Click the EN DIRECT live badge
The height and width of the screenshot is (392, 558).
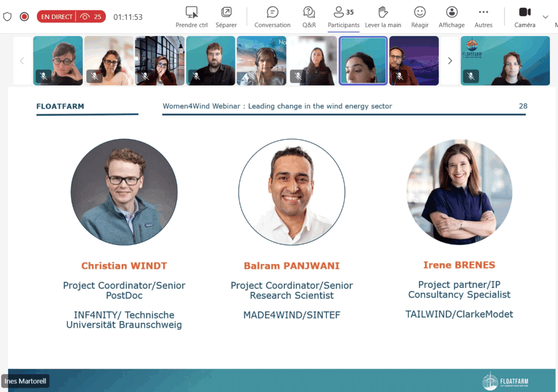57,17
